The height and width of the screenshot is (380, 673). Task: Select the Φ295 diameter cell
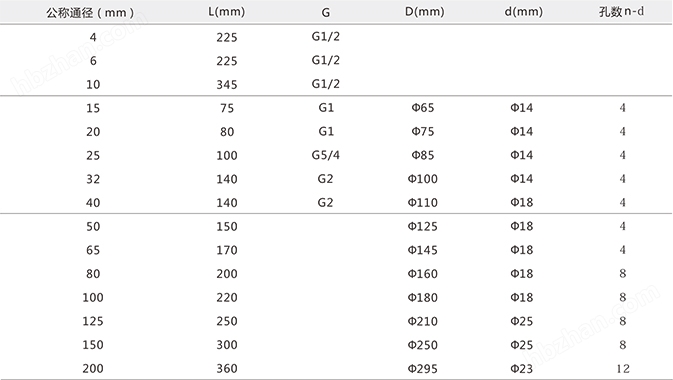[423, 368]
